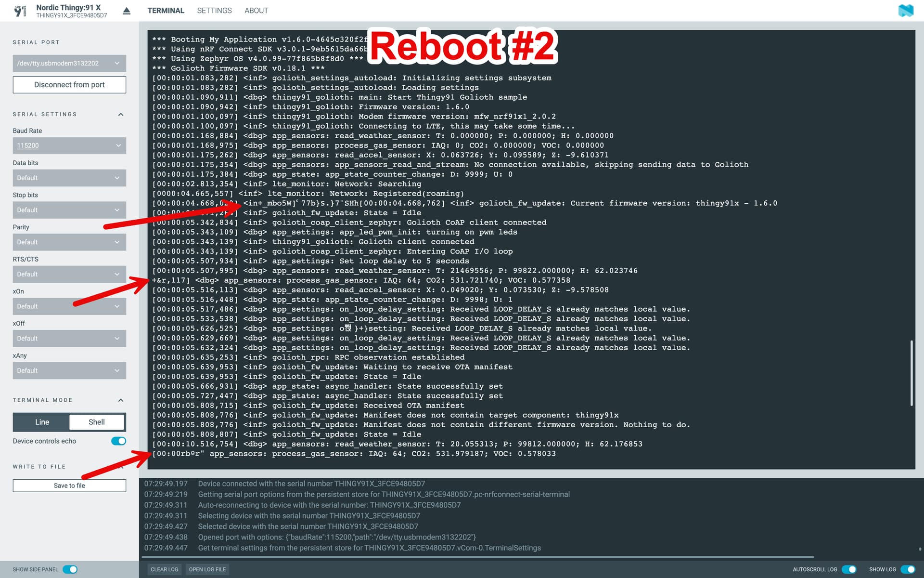This screenshot has height=578, width=924.
Task: Open the Stop bits dropdown
Action: (69, 210)
